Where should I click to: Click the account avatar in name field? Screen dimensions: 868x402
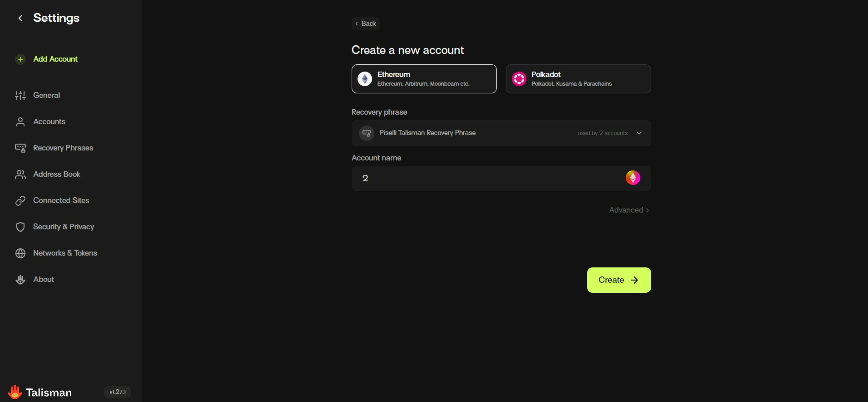(x=633, y=178)
